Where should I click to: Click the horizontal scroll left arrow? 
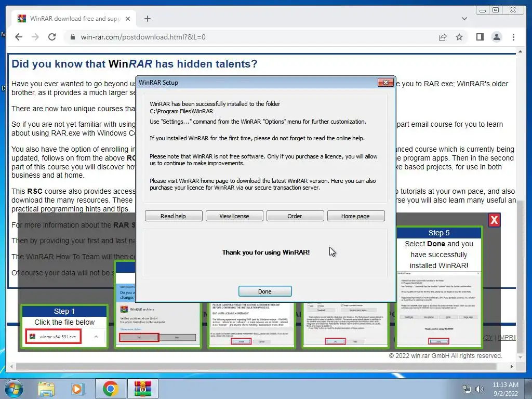[11, 366]
